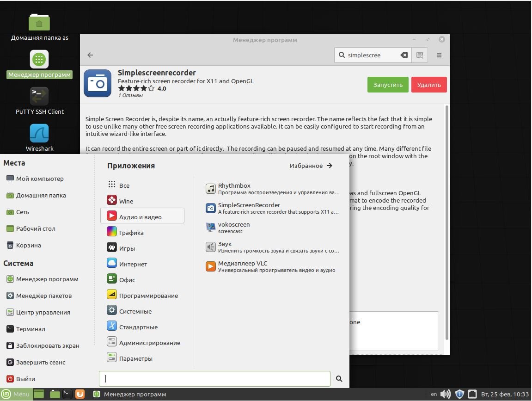Click the red Удалить button
The width and height of the screenshot is (532, 401).
pyautogui.click(x=429, y=85)
